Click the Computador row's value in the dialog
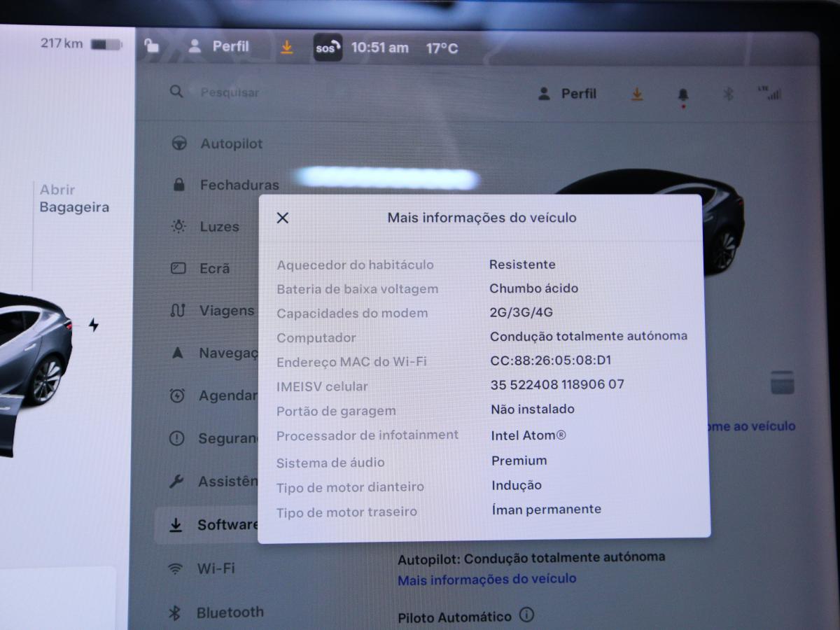840x630 pixels. tap(589, 337)
